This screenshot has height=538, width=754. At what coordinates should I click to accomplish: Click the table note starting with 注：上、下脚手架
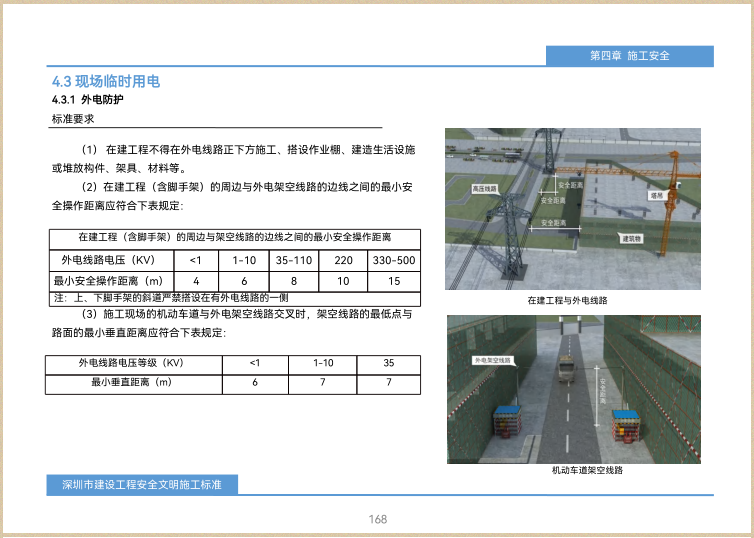(170, 298)
